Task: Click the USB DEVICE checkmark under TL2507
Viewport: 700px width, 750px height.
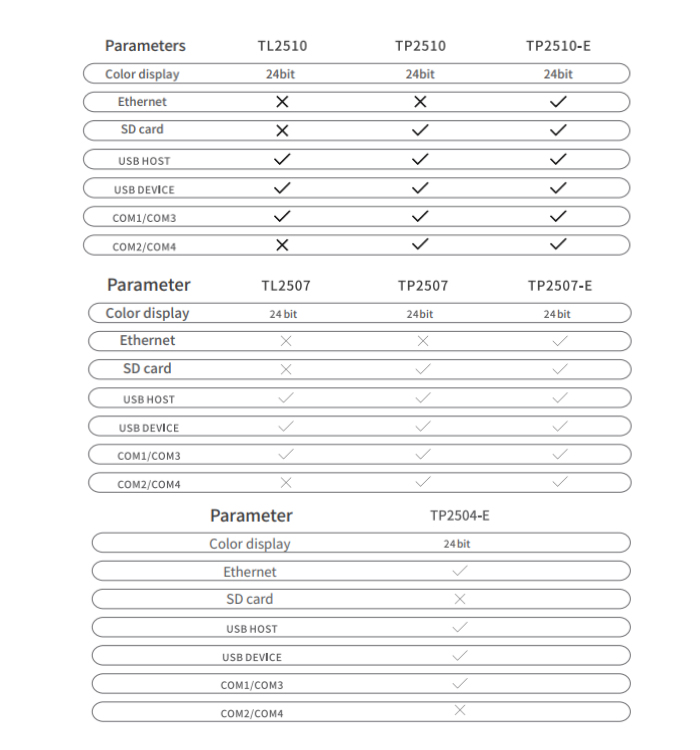Action: tap(286, 426)
